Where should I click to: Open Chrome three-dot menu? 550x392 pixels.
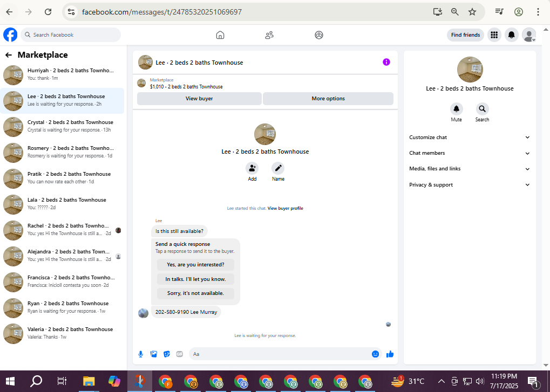tap(538, 12)
